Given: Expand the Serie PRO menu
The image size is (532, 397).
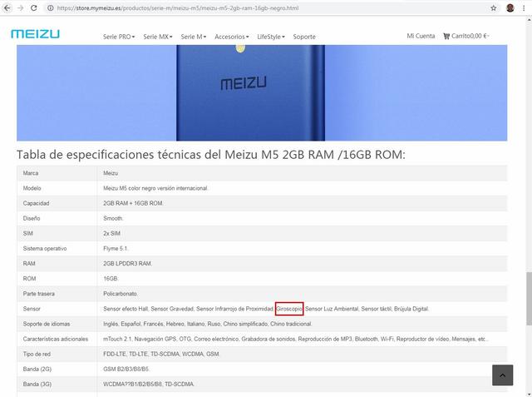Looking at the screenshot, I should pos(119,37).
